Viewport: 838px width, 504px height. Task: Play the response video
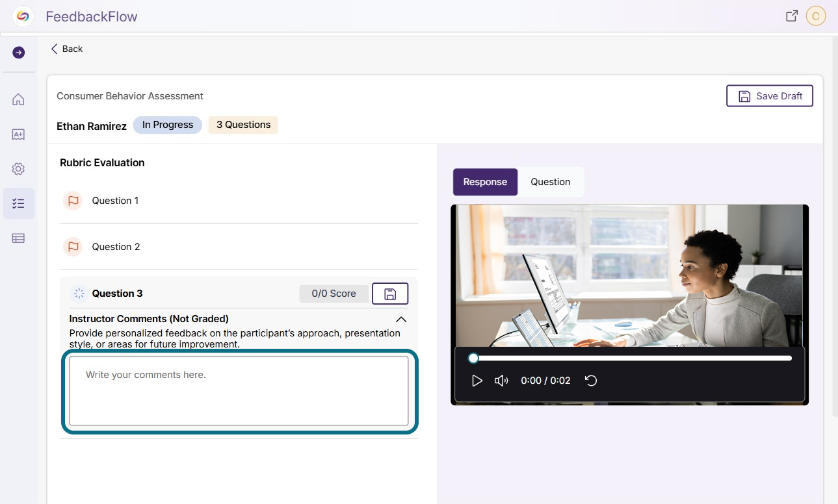point(477,381)
